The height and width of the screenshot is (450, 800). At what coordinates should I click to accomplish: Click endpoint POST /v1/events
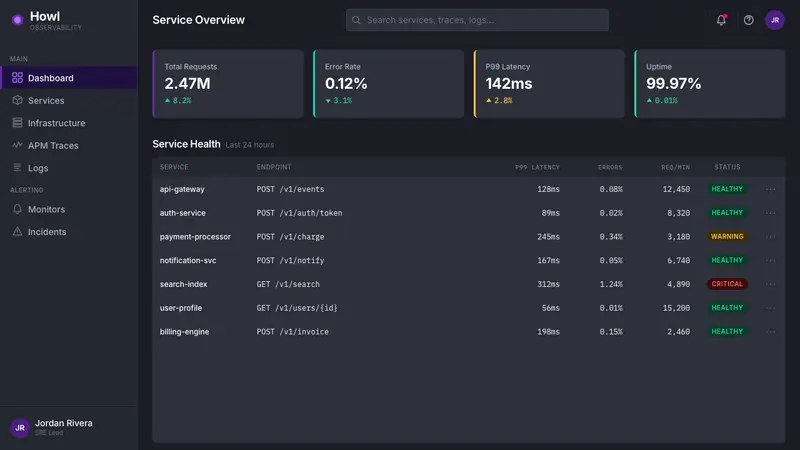[x=290, y=189]
